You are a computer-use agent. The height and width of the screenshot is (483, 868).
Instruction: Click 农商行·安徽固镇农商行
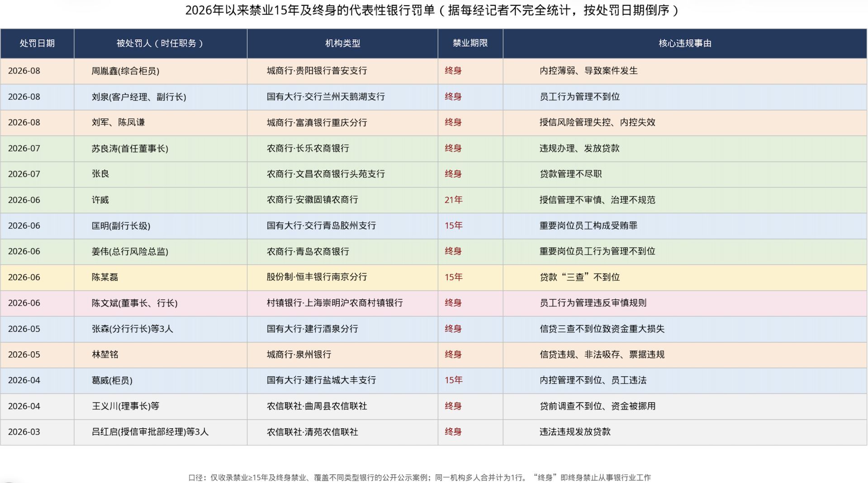pyautogui.click(x=312, y=200)
